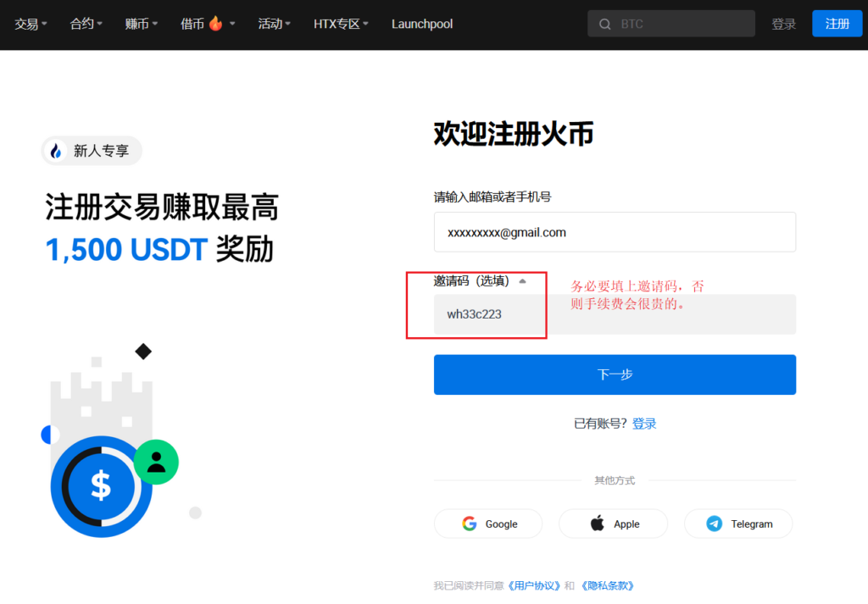Click the search magnifier icon
This screenshot has height=604, width=868.
click(x=604, y=24)
